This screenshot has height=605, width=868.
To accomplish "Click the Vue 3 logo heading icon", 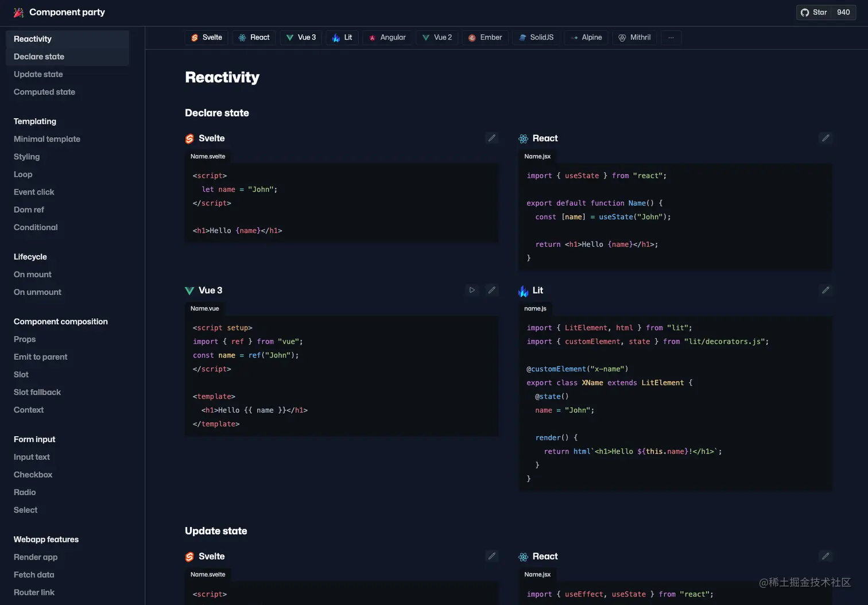I will (x=189, y=290).
